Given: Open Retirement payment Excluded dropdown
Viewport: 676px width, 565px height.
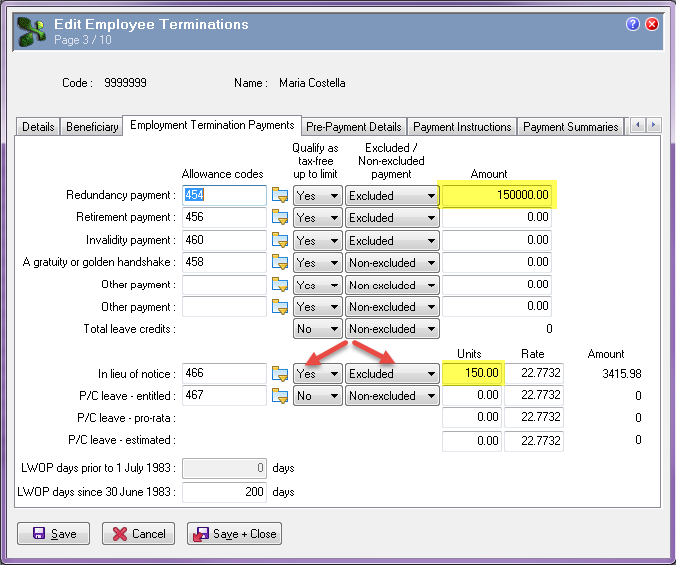Looking at the screenshot, I should click(x=392, y=218).
